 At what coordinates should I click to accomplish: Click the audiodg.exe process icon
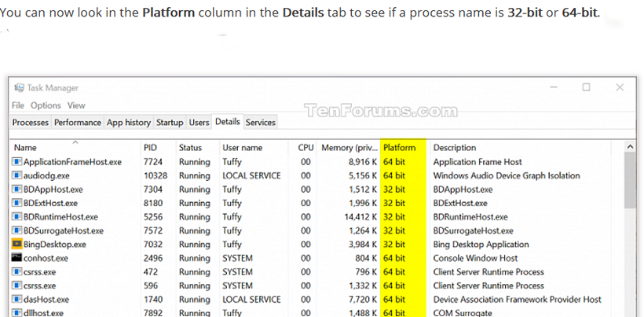17,175
